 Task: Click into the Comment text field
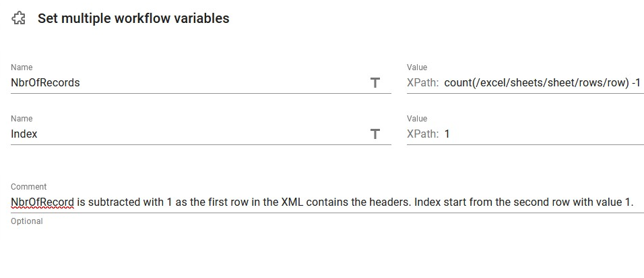click(327, 202)
